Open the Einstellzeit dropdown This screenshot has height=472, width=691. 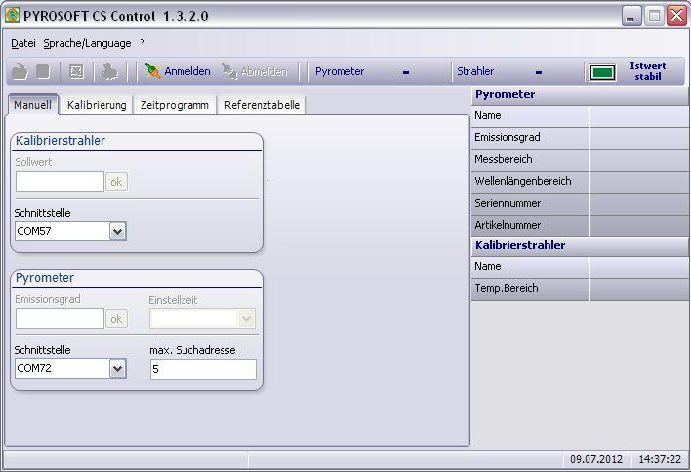(246, 318)
